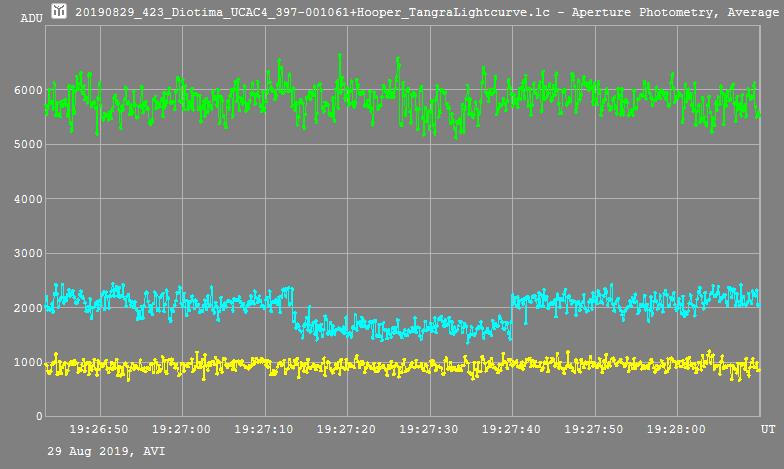784x469 pixels.
Task: Click the ADU axis label
Action: (32, 18)
